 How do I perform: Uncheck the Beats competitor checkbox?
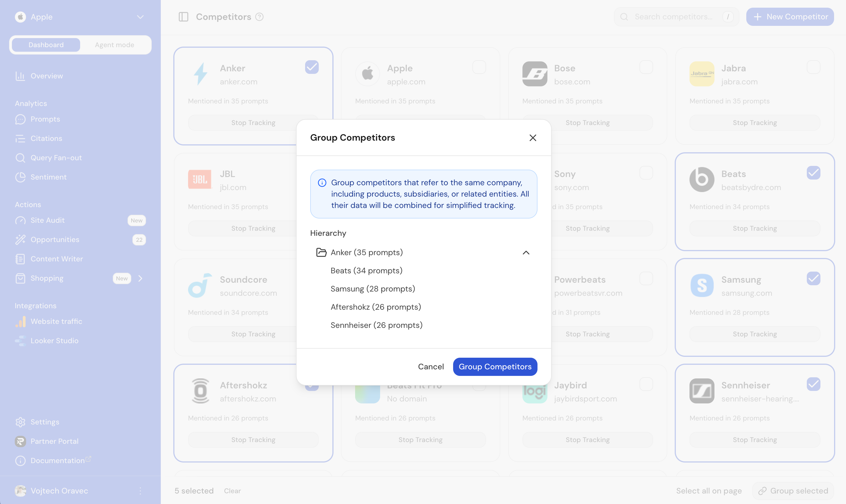tap(813, 173)
